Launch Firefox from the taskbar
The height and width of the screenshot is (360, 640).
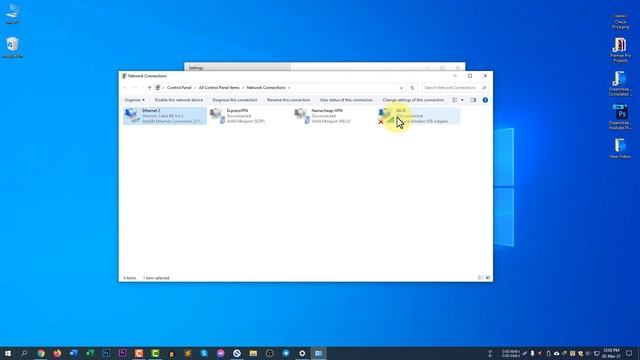pos(57,353)
